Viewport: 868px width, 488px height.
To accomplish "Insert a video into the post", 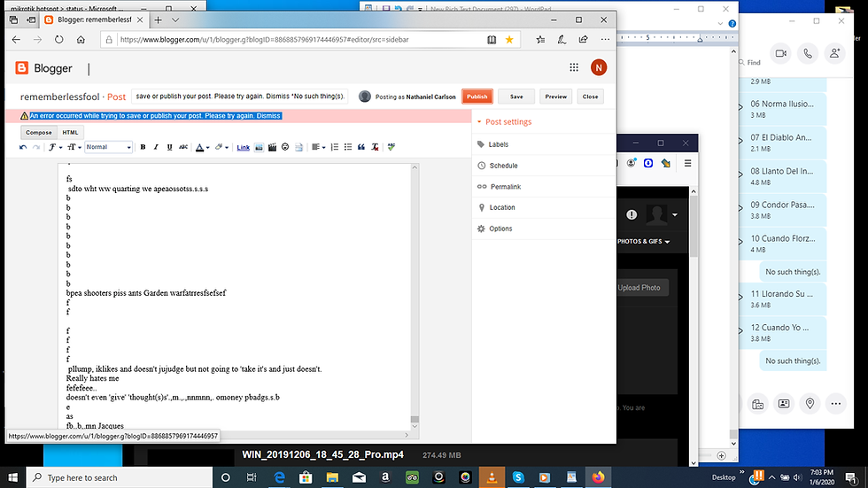I will (272, 147).
